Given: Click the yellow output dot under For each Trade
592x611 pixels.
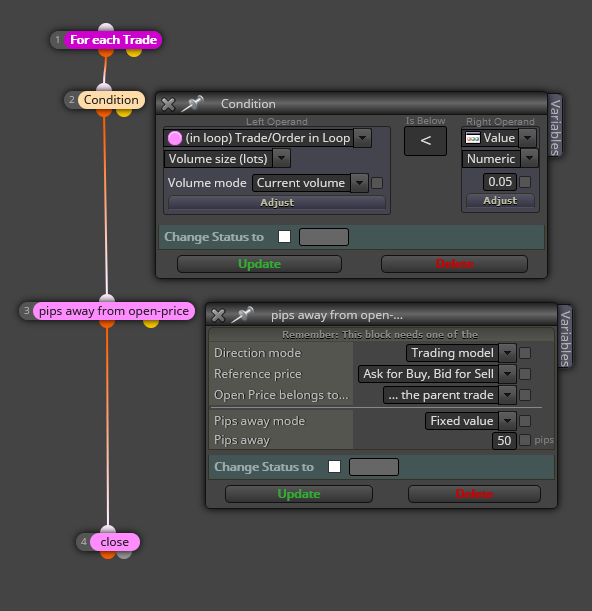Looking at the screenshot, I should tap(134, 52).
